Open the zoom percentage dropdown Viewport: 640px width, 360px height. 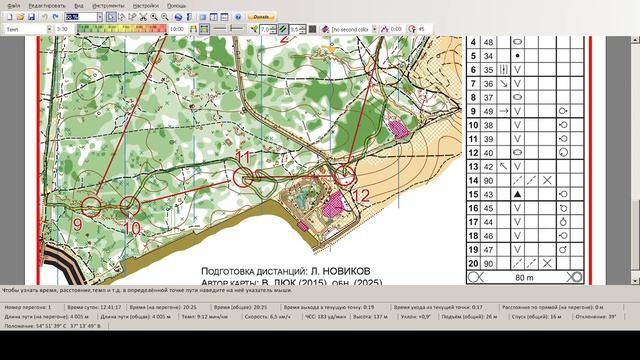tap(100, 17)
